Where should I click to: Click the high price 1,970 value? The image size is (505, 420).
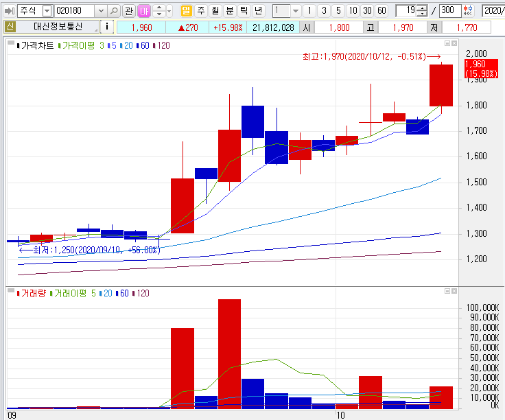[403, 27]
